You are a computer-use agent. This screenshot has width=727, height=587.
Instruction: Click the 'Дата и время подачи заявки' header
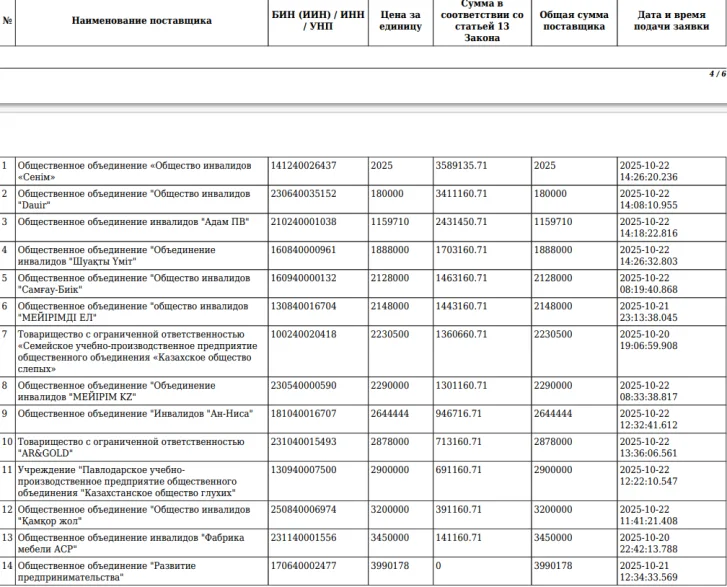coord(671,20)
